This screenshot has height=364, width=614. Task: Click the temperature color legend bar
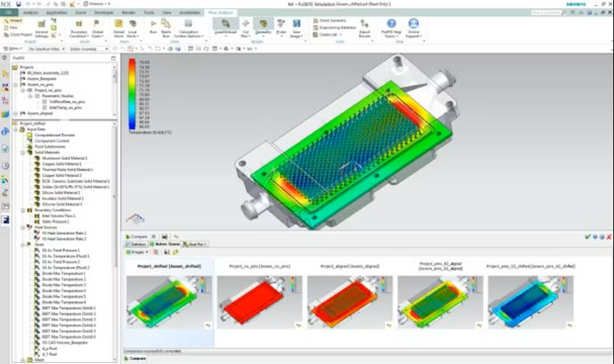point(133,94)
